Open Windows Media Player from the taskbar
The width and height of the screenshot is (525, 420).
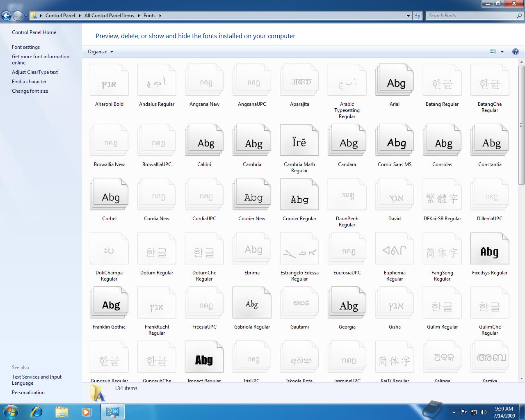pyautogui.click(x=87, y=412)
